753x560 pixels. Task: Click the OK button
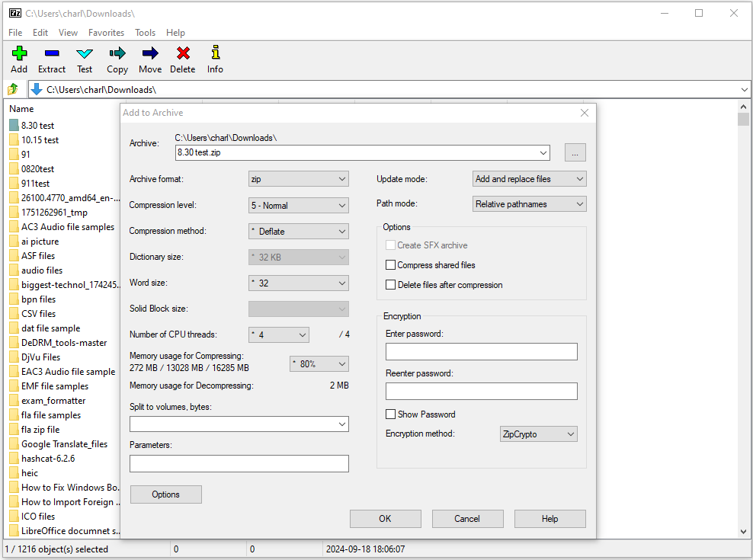click(385, 518)
